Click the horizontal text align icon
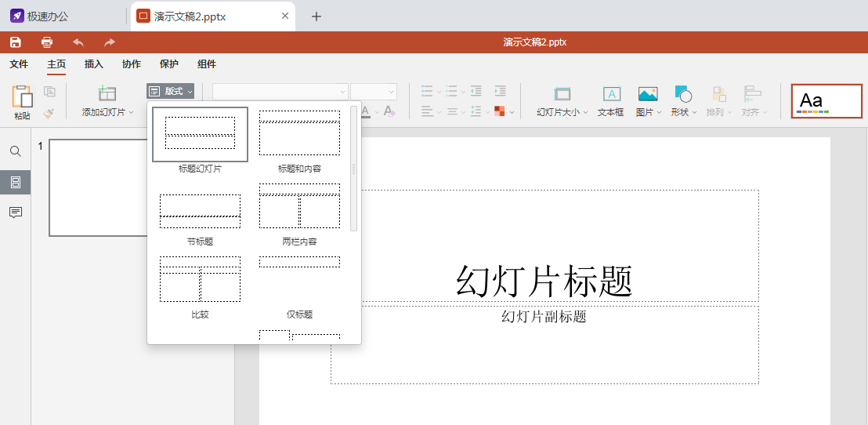The height and width of the screenshot is (425, 868). (x=427, y=111)
